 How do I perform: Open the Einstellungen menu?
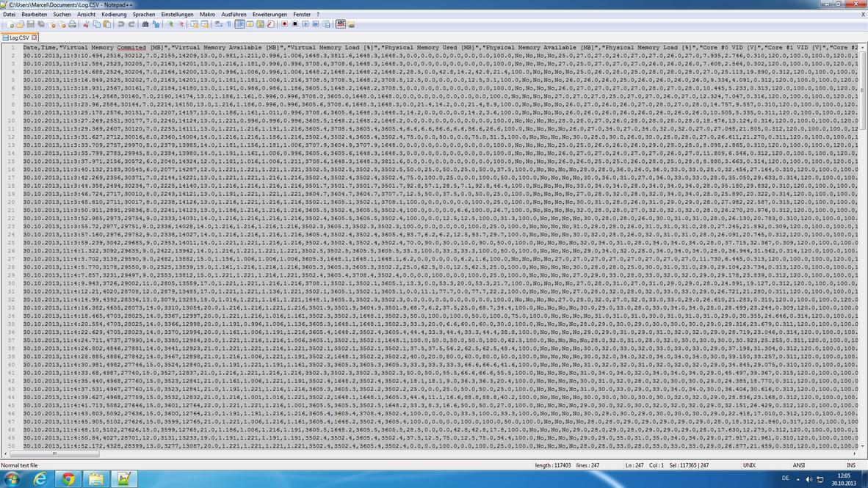[x=177, y=15]
